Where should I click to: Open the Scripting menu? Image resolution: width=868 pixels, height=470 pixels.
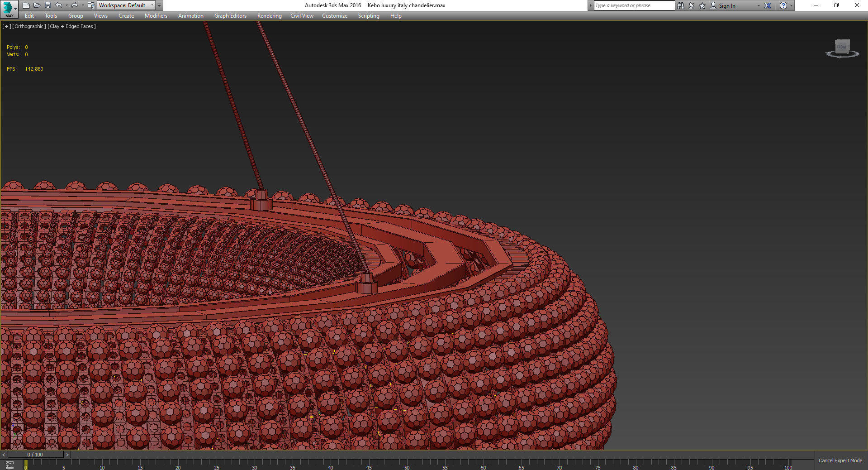369,16
